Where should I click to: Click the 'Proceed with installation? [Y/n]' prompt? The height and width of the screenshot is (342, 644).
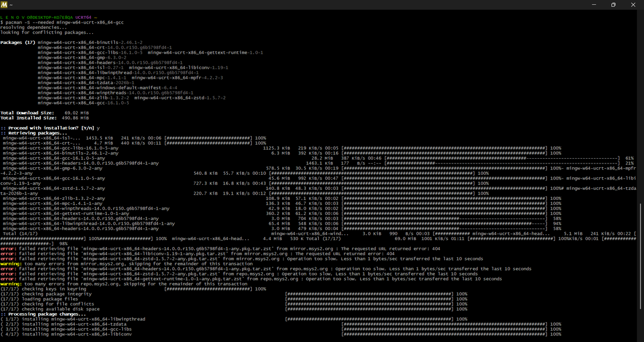coord(50,128)
